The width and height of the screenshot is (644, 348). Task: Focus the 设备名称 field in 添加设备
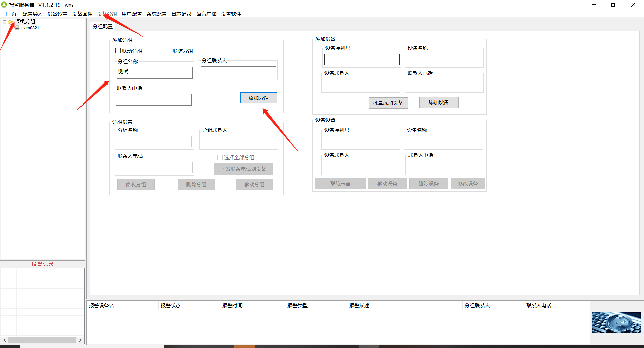pos(445,59)
